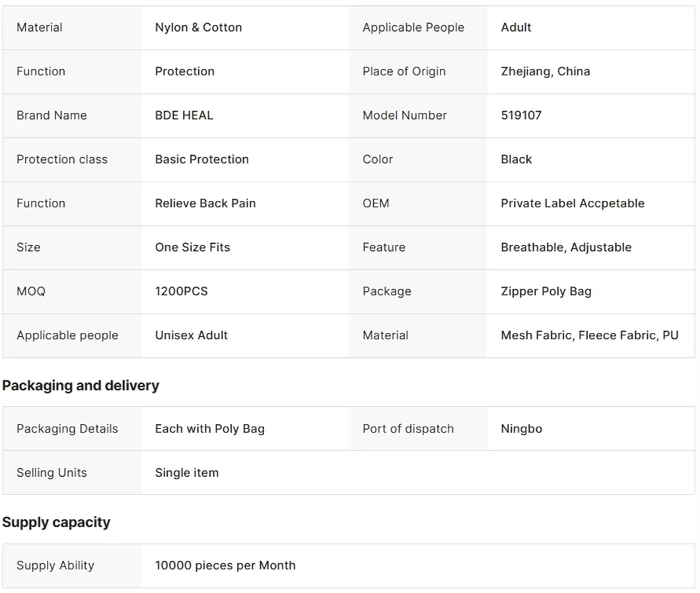Click the "Supply capacity" heading
Image resolution: width=700 pixels, height=593 pixels.
point(56,522)
